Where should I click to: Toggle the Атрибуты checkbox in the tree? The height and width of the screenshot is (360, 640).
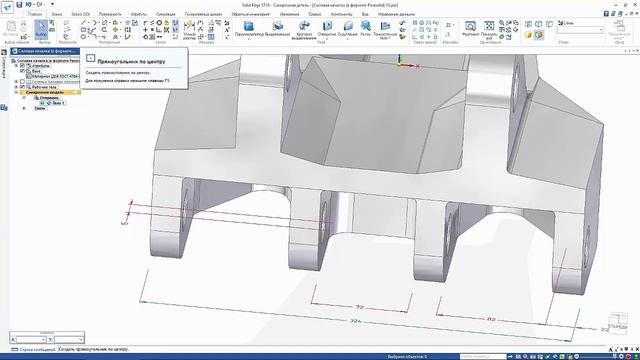(22, 65)
